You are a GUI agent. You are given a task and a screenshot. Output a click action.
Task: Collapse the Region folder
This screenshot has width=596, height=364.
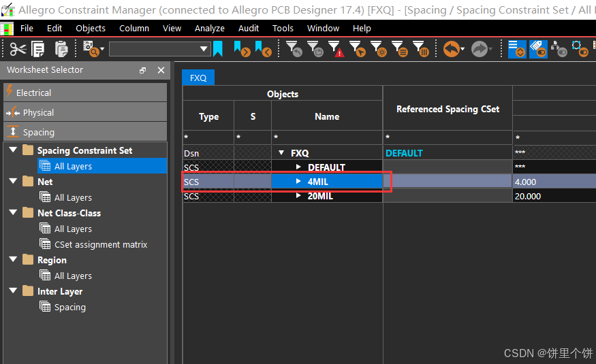coord(14,259)
